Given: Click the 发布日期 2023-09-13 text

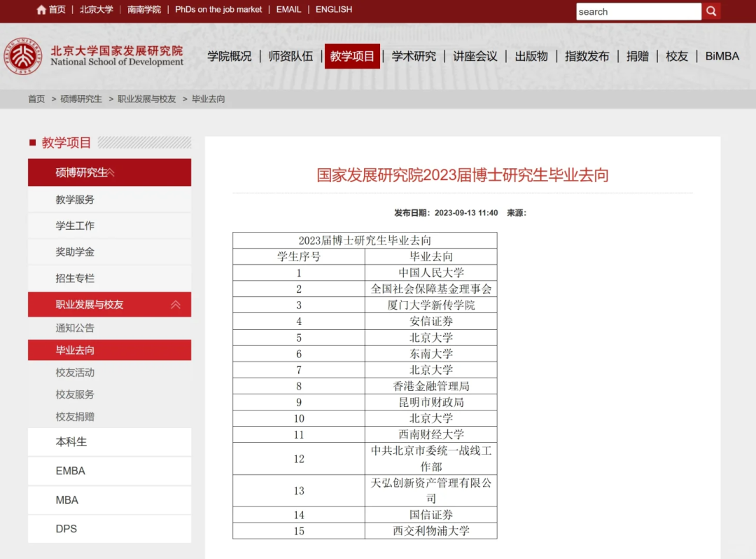Looking at the screenshot, I should tap(446, 213).
